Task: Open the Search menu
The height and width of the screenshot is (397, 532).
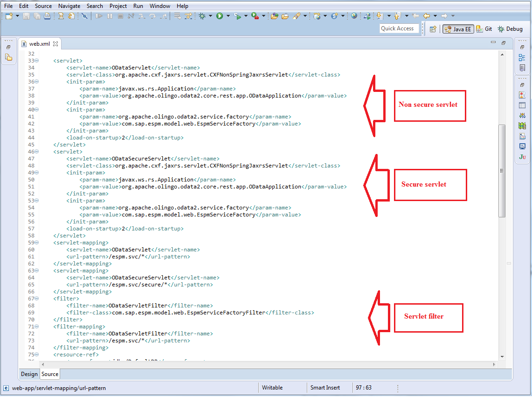Action: point(95,6)
